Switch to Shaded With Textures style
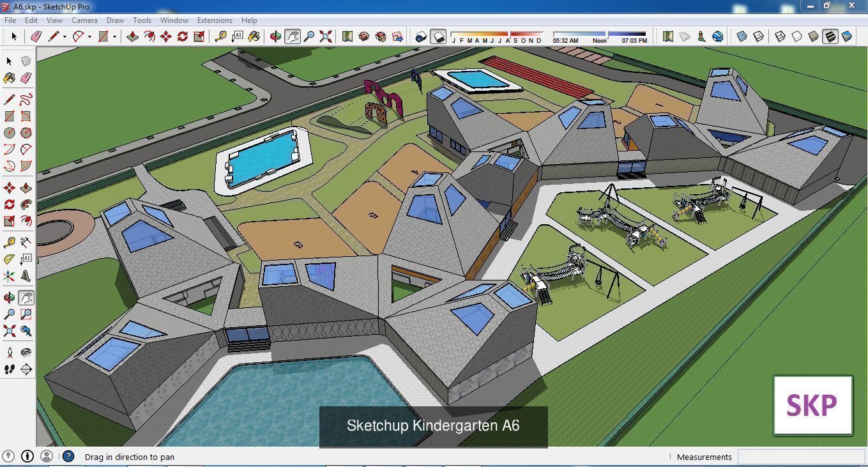The height and width of the screenshot is (467, 868). click(x=830, y=36)
